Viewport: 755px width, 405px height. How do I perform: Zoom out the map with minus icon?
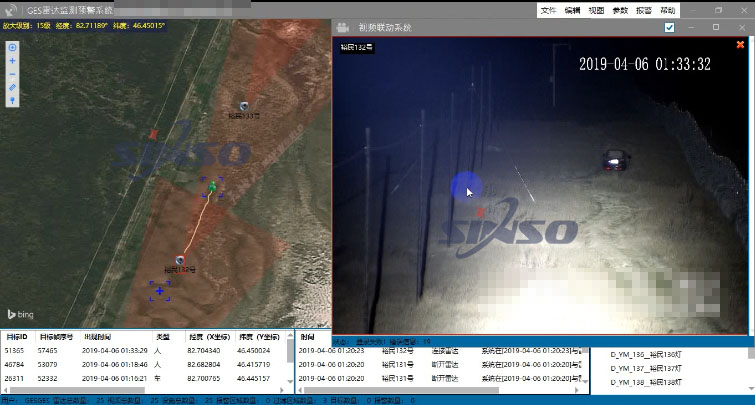coord(12,74)
